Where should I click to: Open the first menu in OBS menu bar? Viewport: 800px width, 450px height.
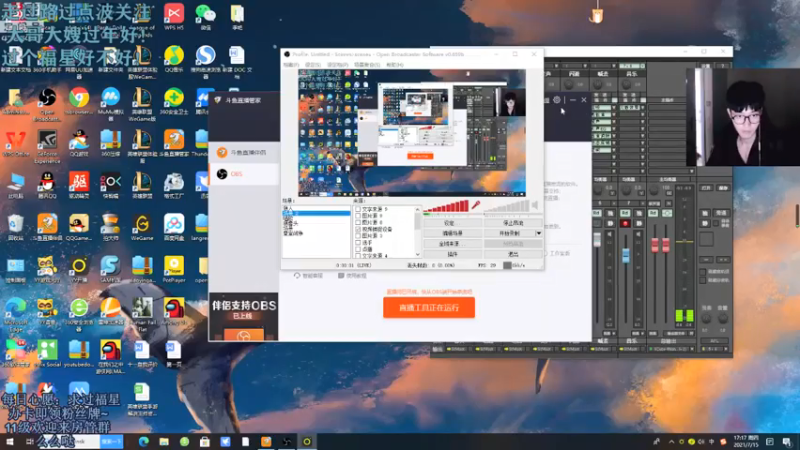[x=291, y=65]
